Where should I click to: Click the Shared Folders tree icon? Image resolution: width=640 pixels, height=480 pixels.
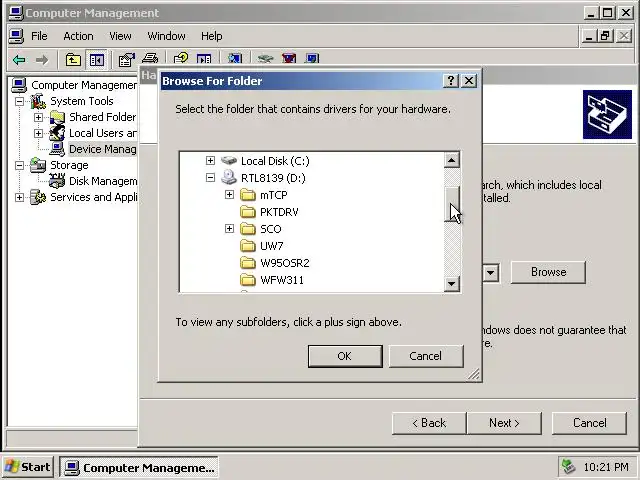57,117
